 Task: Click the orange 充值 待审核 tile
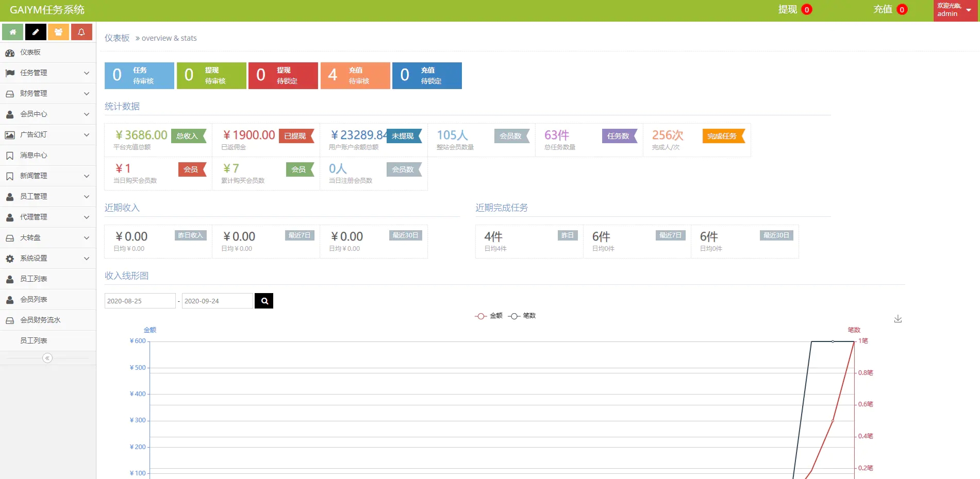(x=355, y=76)
